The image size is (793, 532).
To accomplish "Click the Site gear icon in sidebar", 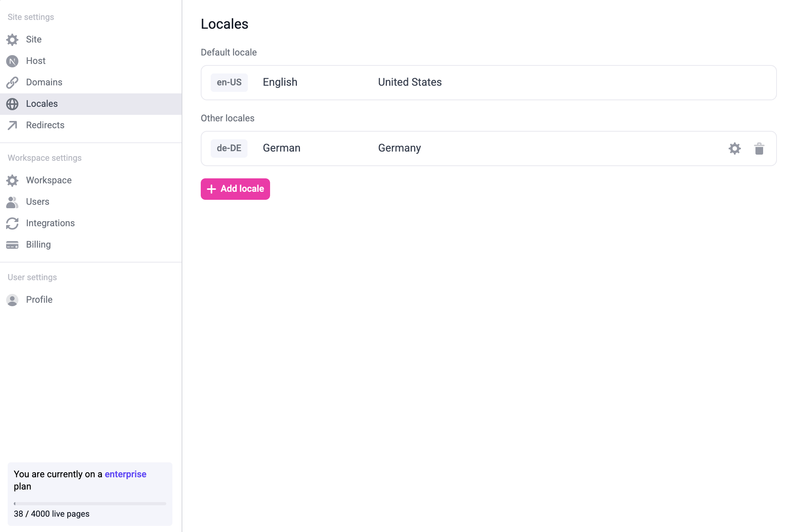I will 12,39.
